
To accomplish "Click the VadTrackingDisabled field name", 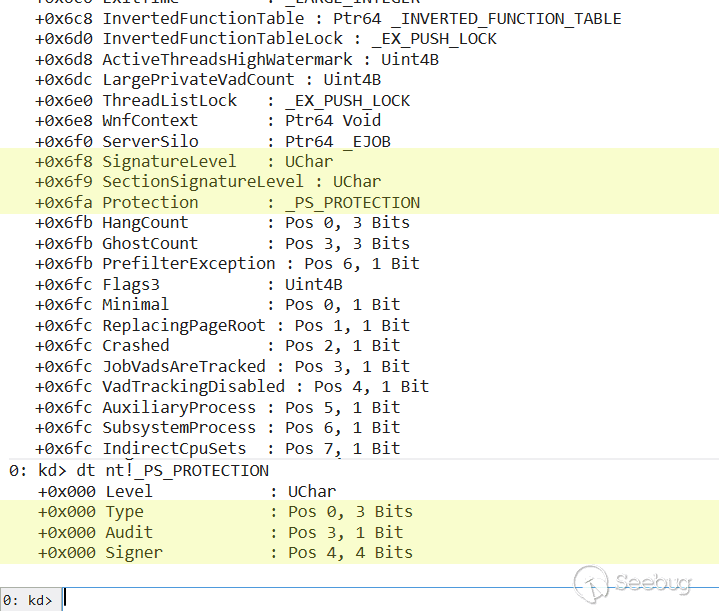I will click(x=193, y=387).
